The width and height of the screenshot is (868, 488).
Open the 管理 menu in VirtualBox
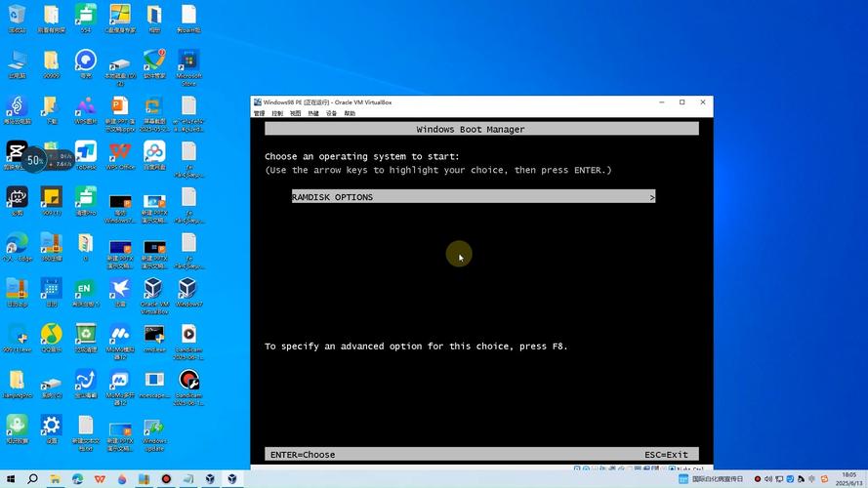pyautogui.click(x=259, y=113)
